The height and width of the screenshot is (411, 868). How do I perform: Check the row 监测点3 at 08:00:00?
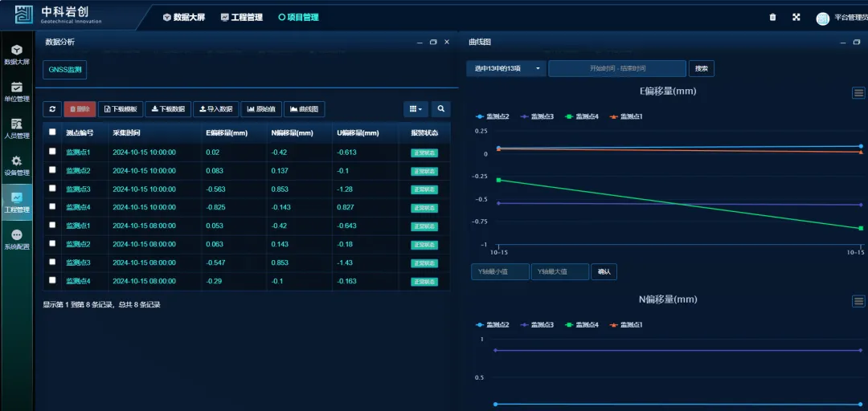[x=52, y=262]
